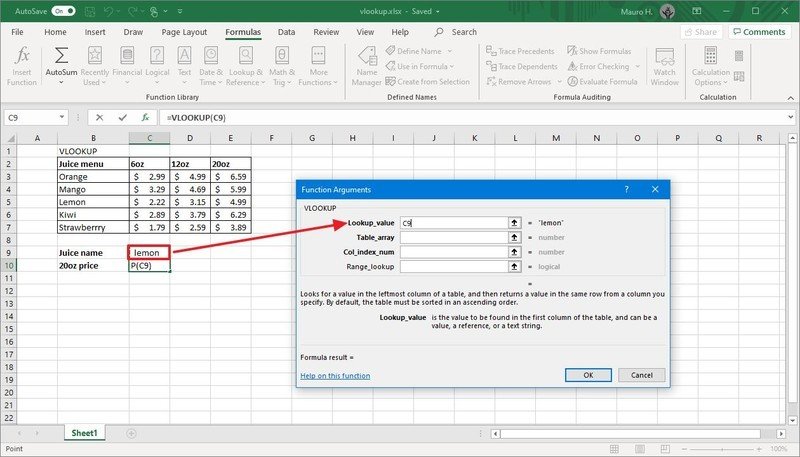Cancel formula entry with X icon
The height and width of the screenshot is (457, 800).
(99, 117)
